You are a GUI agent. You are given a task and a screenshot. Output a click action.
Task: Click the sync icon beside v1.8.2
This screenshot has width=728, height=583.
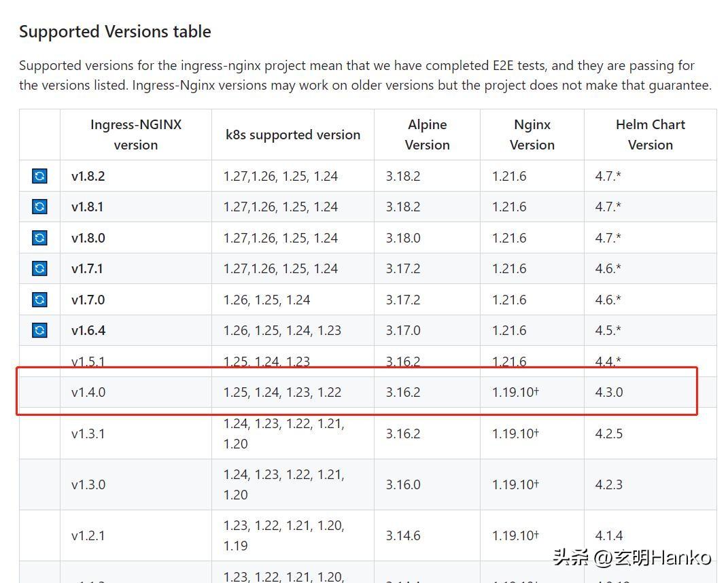point(39,176)
